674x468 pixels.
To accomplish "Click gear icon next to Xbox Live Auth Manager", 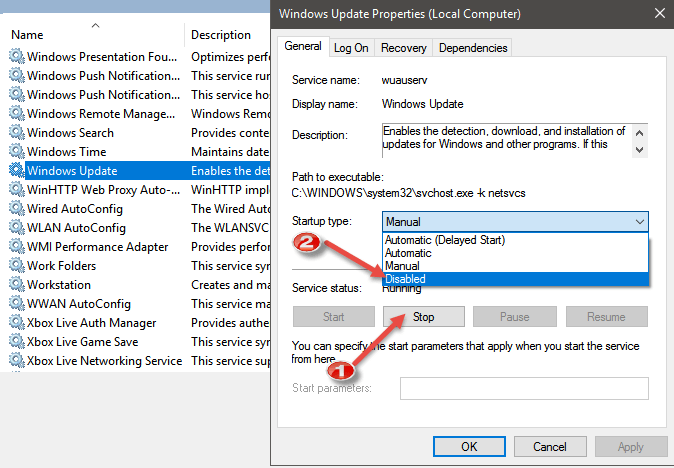I will coord(16,322).
